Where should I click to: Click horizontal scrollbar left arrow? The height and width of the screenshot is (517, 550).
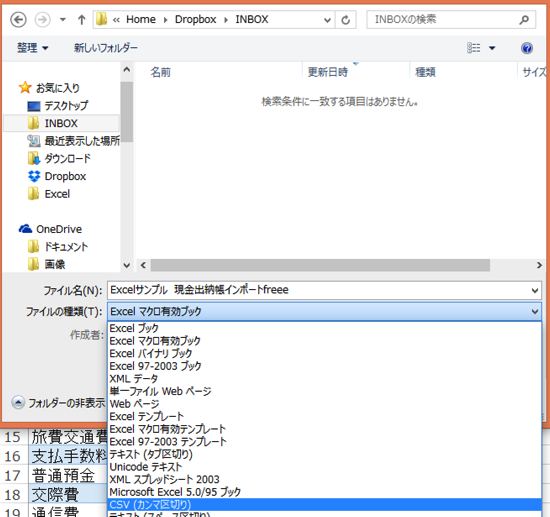point(143,265)
